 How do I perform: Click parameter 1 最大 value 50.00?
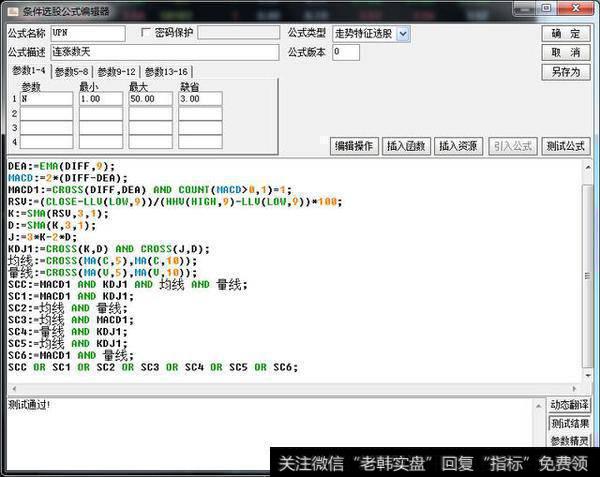pyautogui.click(x=150, y=99)
